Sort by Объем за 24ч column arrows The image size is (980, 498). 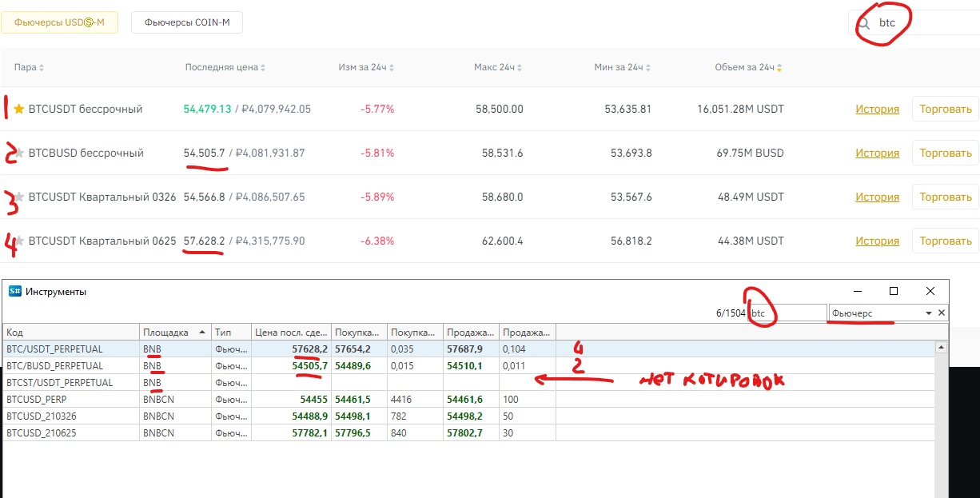click(780, 68)
